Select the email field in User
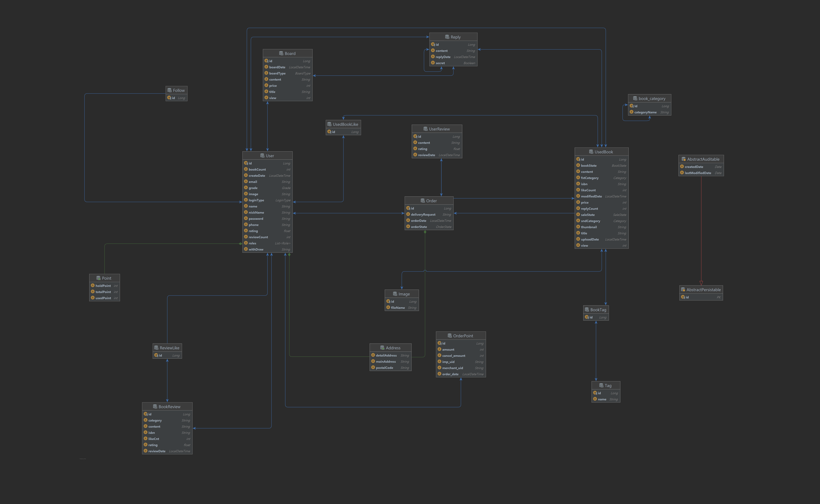Viewport: 820px width, 504px height. tap(253, 182)
